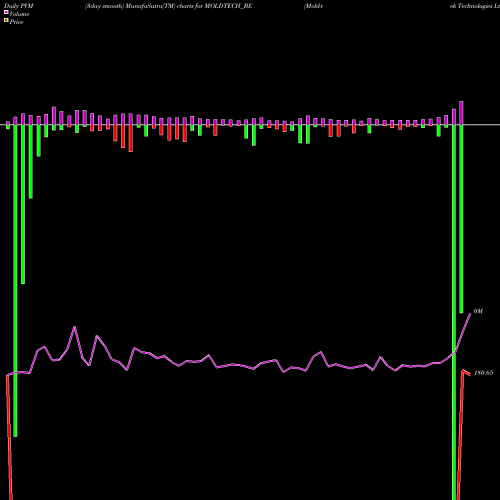The height and width of the screenshot is (500, 500).
Task: Click the MunafaSutra MOLDTECH_BE chart title
Action: point(169,6)
